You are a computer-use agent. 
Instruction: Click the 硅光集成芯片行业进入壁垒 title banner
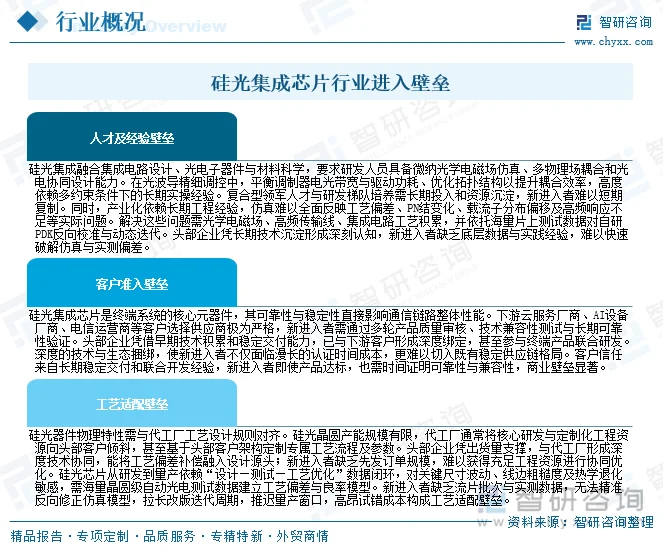tap(330, 82)
